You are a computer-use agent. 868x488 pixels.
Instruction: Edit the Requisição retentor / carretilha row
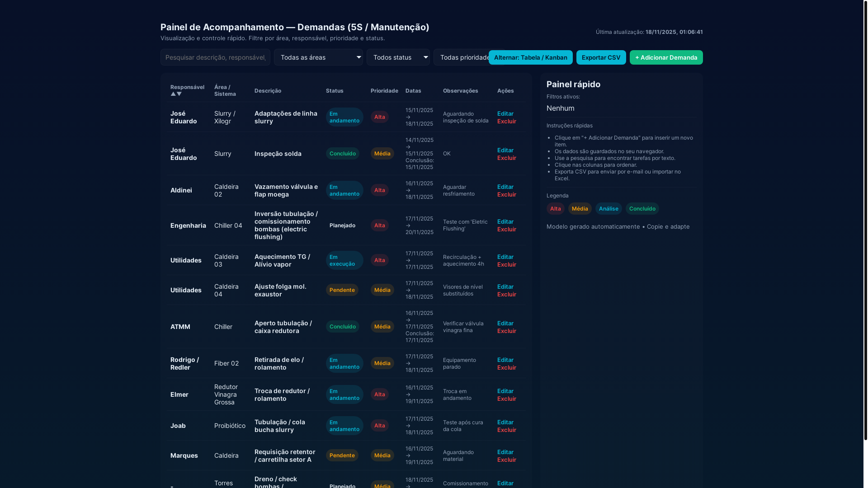tap(505, 452)
